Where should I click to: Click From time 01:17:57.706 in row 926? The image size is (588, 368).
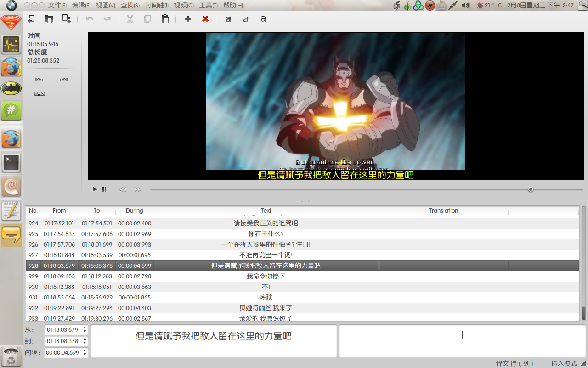(x=59, y=244)
